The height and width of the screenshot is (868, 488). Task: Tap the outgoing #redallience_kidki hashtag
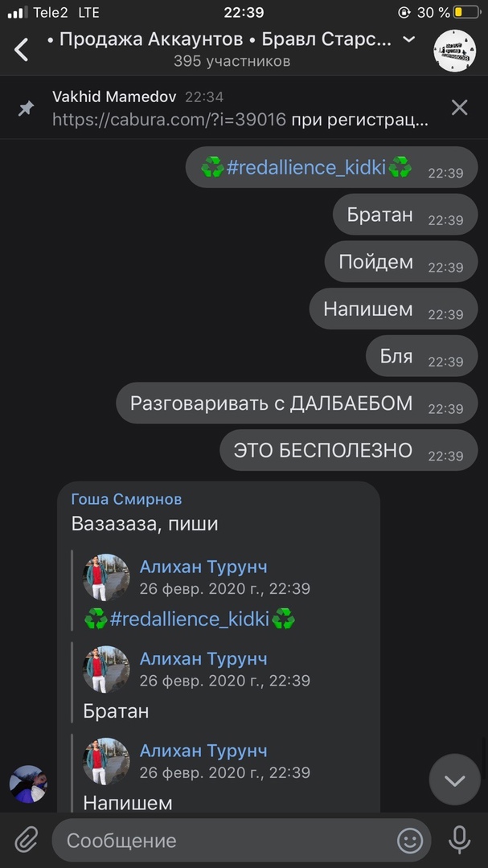(306, 167)
